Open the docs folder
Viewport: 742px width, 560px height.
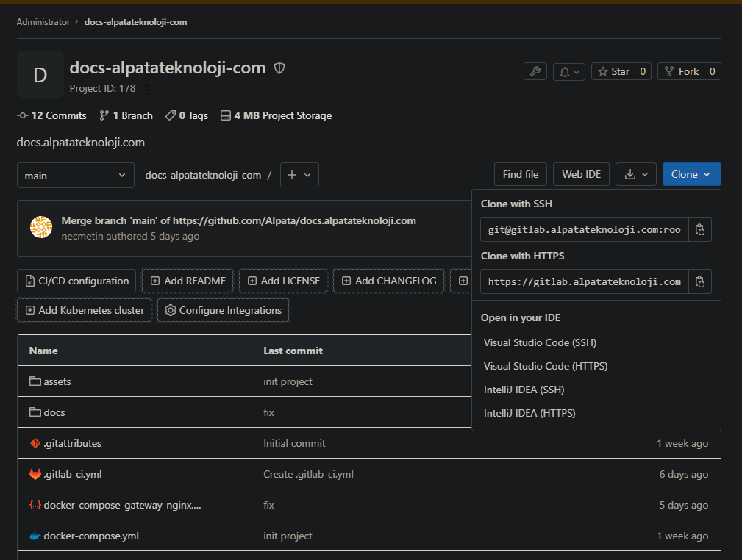[x=54, y=412]
